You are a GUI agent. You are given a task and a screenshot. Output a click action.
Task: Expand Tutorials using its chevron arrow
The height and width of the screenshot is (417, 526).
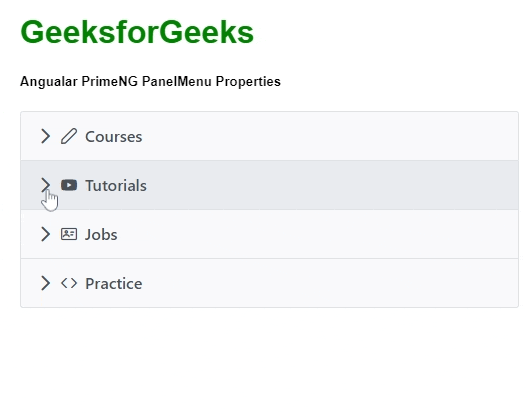tap(45, 185)
